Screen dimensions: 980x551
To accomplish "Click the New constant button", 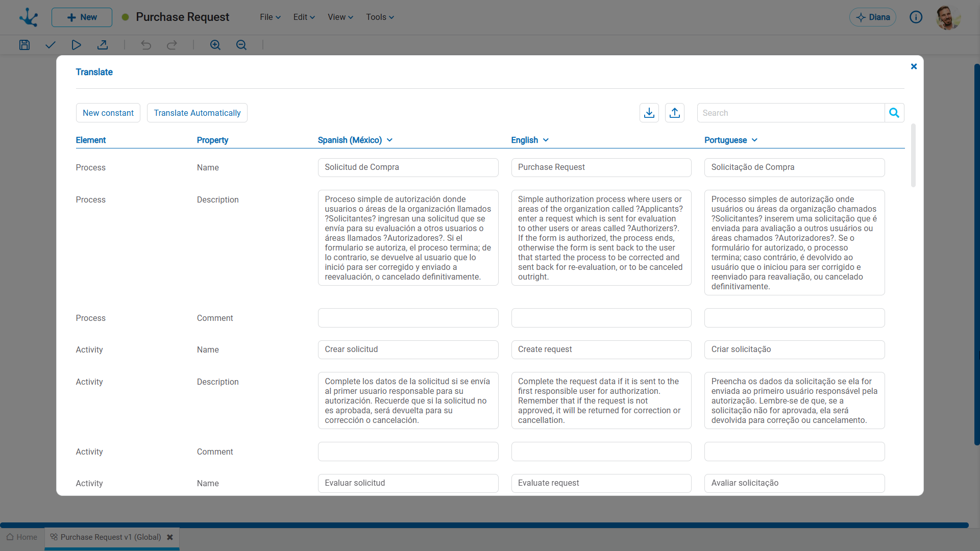I will (108, 113).
